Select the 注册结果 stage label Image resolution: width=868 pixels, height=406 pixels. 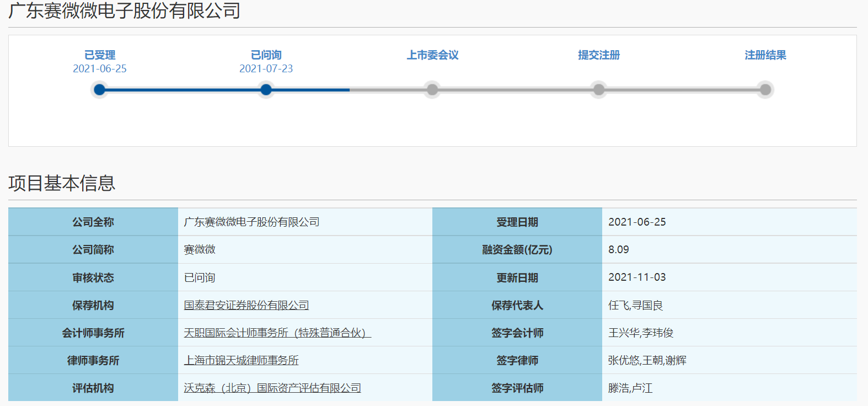tap(765, 55)
